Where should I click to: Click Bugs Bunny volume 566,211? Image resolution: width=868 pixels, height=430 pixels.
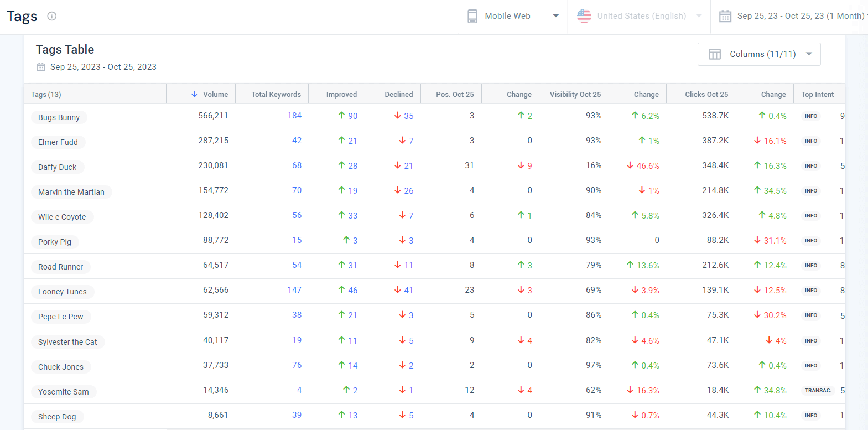214,116
